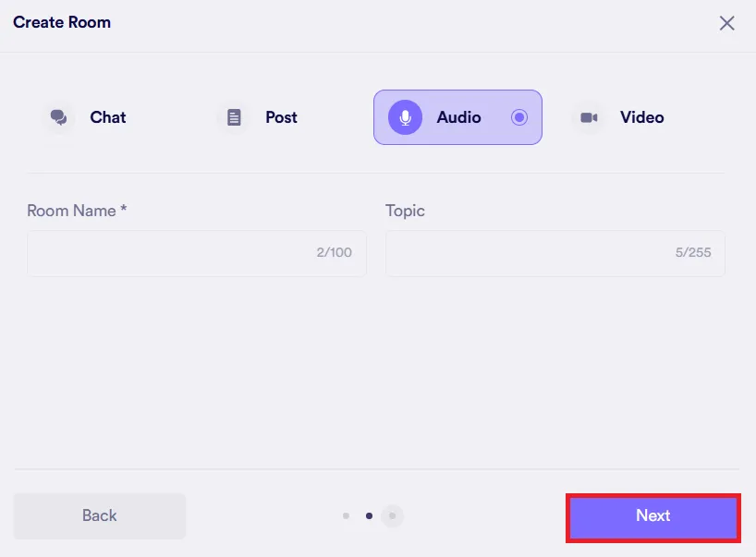
Task: Select the Audio room type label
Action: (458, 117)
